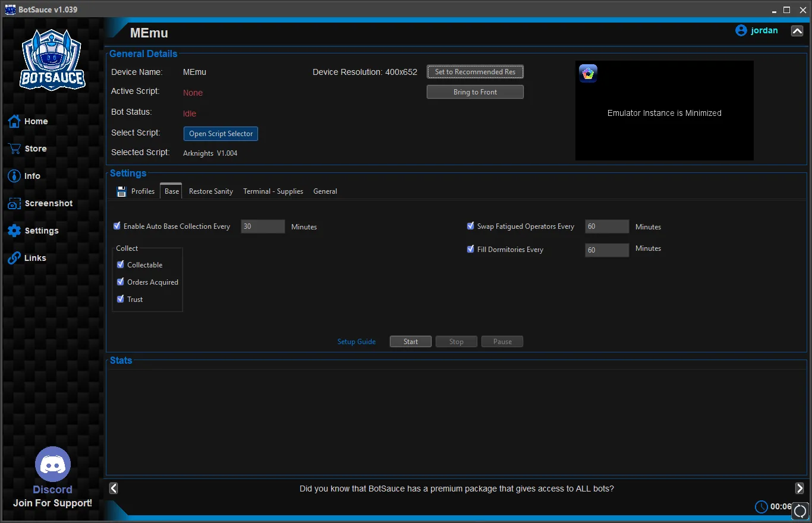
Task: Click the minimized emulator preview pane
Action: (665, 111)
